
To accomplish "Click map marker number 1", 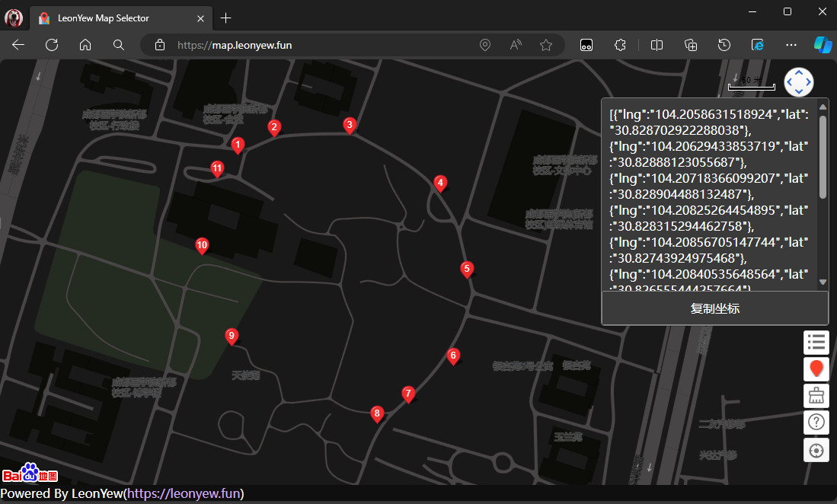I will (x=238, y=145).
